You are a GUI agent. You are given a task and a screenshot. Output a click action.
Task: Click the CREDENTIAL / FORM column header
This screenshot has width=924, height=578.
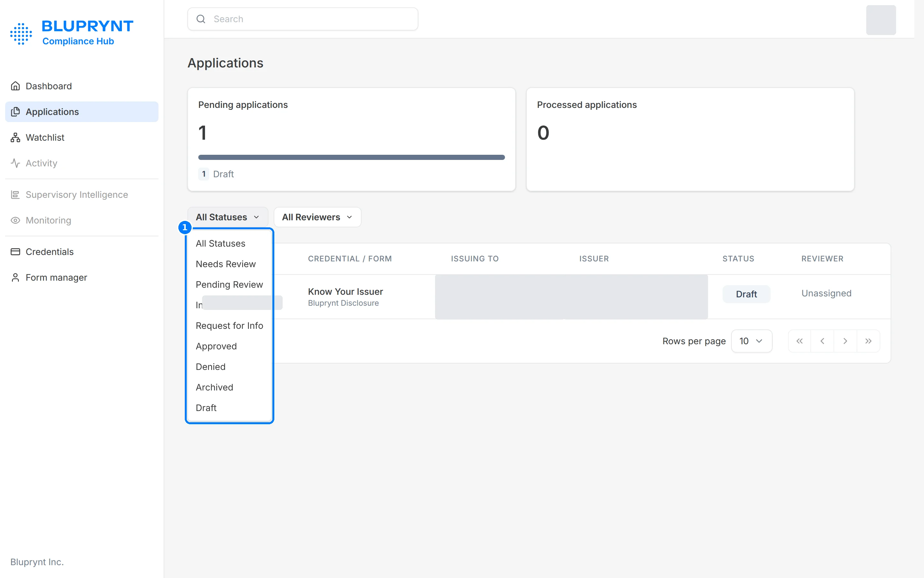350,259
